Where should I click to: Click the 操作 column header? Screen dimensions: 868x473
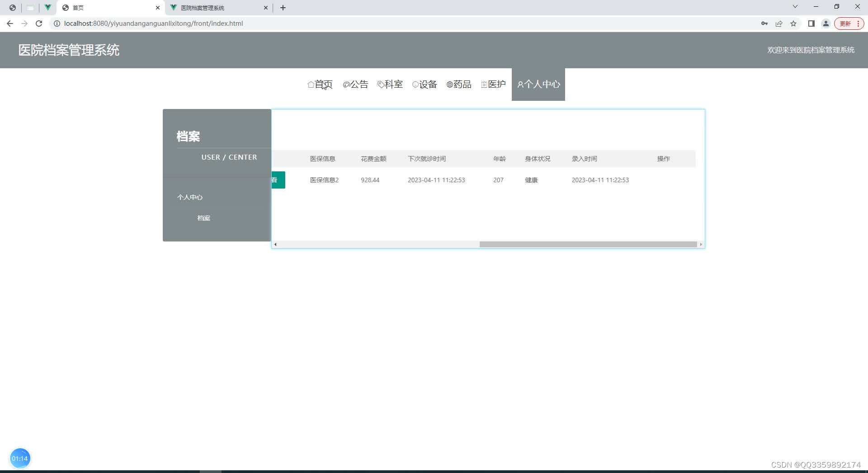click(664, 159)
